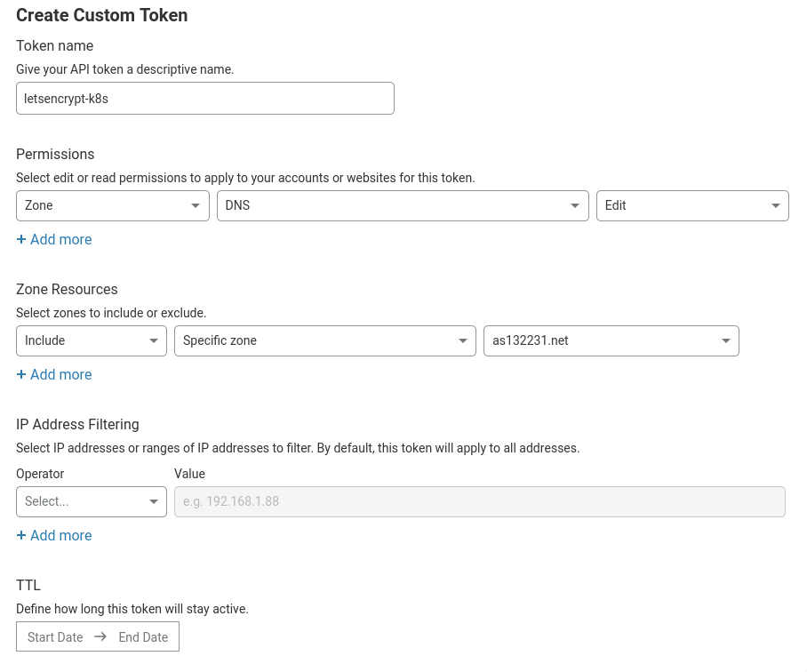
Task: Click the plus icon beside Zone Resources Add more
Action: [21, 374]
